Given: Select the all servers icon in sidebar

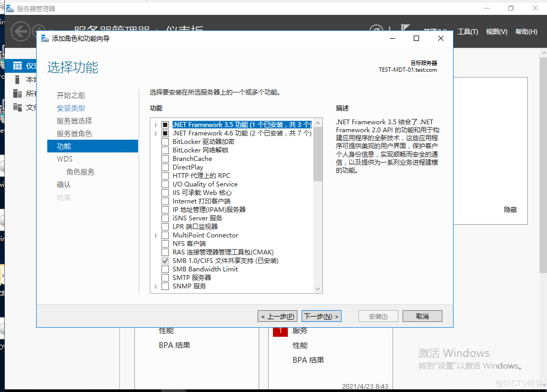Looking at the screenshot, I should (x=18, y=93).
